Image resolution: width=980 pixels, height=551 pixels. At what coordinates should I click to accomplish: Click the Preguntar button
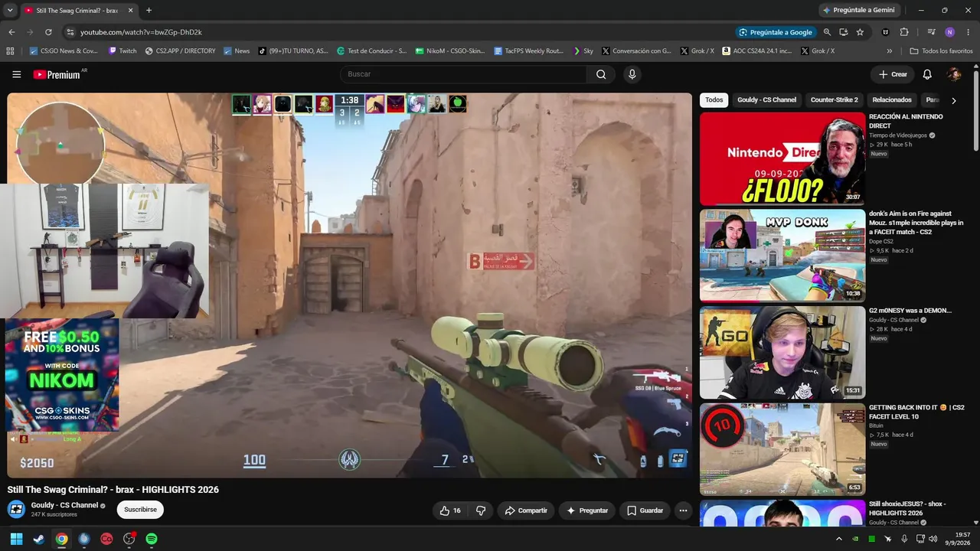point(587,510)
